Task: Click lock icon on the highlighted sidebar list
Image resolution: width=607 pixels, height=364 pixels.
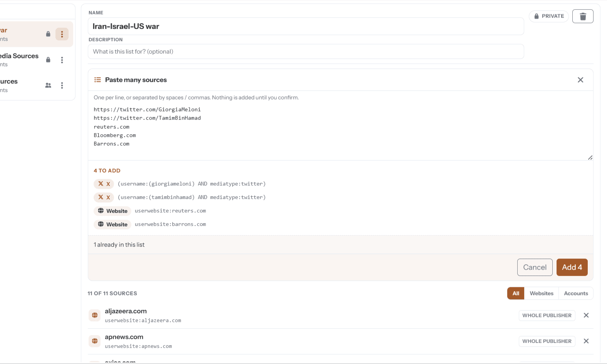Action: coord(48,34)
